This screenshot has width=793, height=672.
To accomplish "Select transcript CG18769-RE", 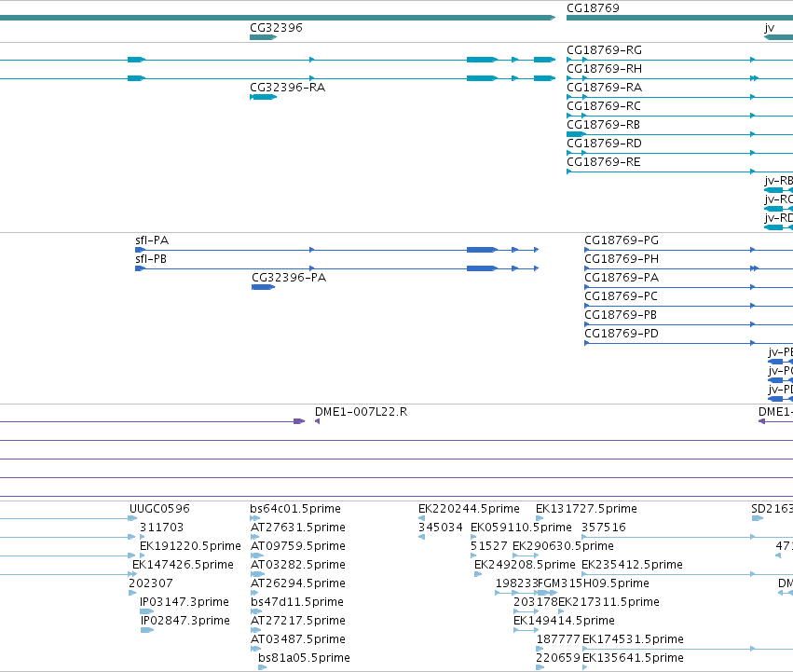I will 604,162.
